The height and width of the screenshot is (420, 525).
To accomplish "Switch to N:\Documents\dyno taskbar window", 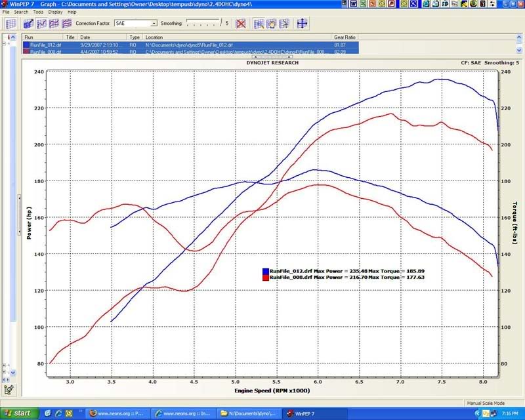I will (x=249, y=413).
